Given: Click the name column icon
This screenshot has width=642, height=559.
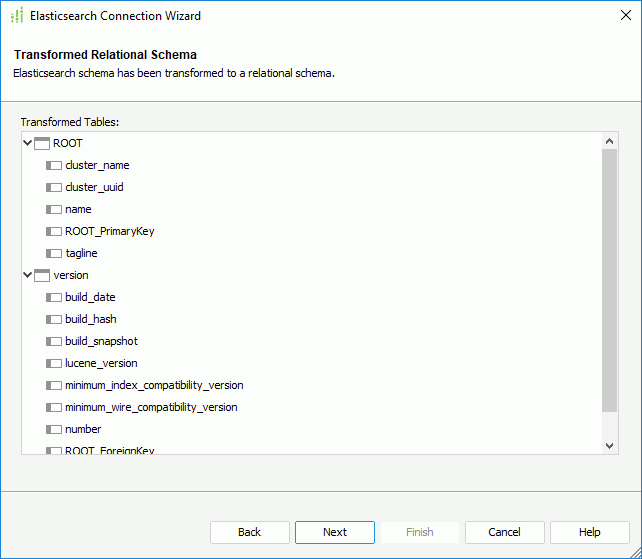Looking at the screenshot, I should [54, 210].
